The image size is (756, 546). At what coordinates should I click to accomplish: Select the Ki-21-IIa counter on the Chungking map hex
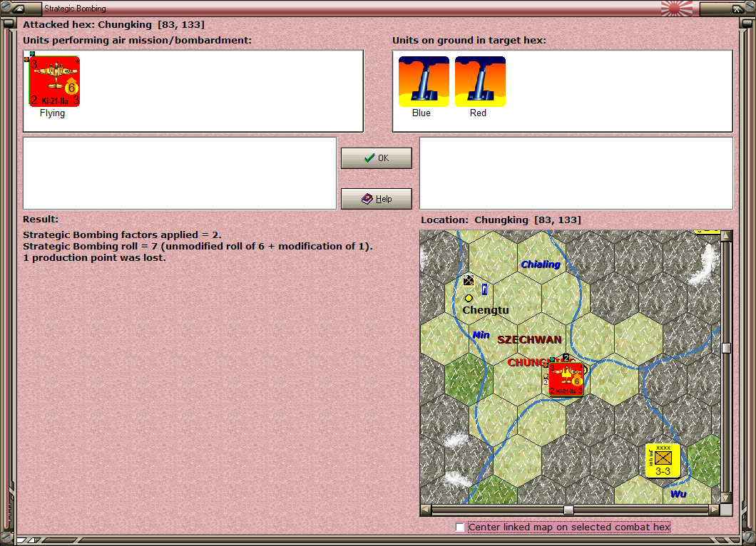click(566, 380)
